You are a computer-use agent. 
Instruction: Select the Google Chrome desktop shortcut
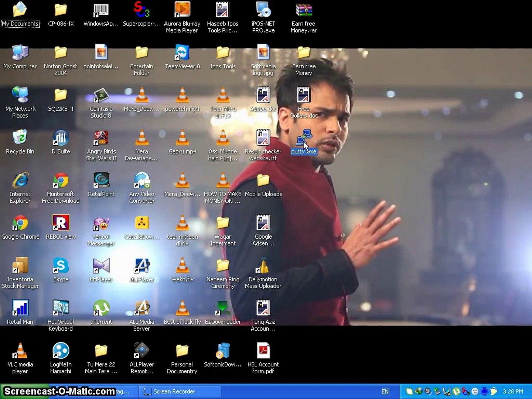pos(20,224)
